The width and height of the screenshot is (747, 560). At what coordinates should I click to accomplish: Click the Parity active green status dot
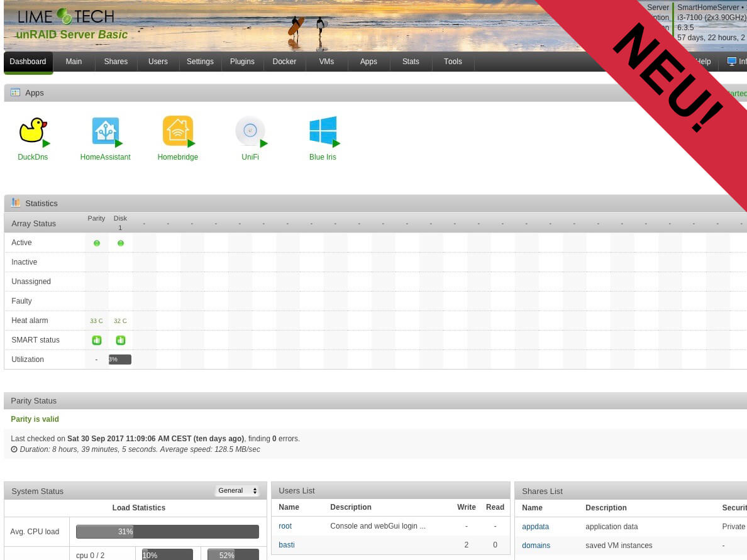click(97, 243)
